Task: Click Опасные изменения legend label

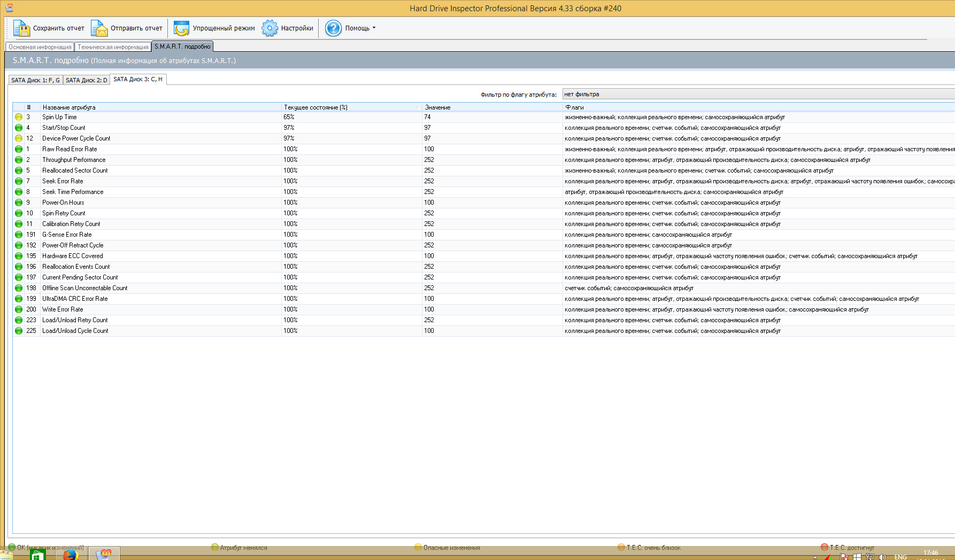Action: point(452,548)
